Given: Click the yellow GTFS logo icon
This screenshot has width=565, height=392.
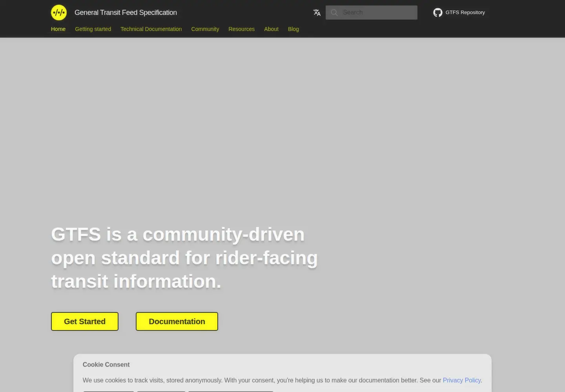Looking at the screenshot, I should (x=59, y=13).
